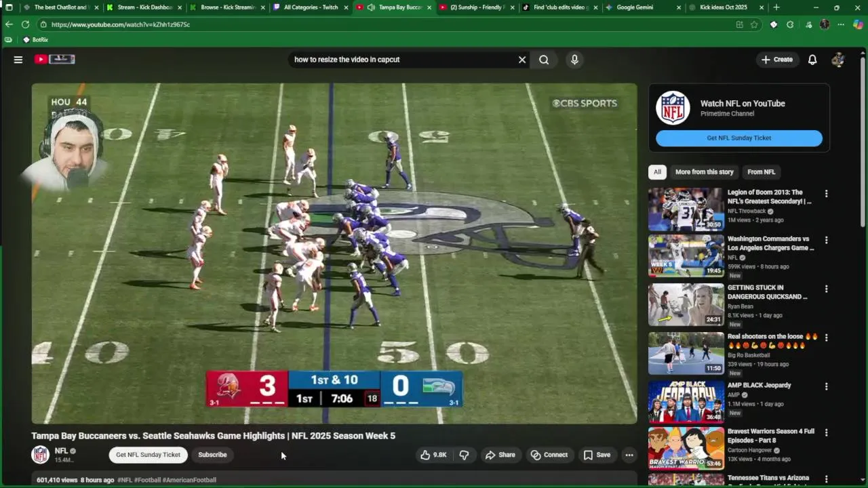This screenshot has height=488, width=868.
Task: Switch to Stream - Kick Dashboard tab
Action: [144, 7]
